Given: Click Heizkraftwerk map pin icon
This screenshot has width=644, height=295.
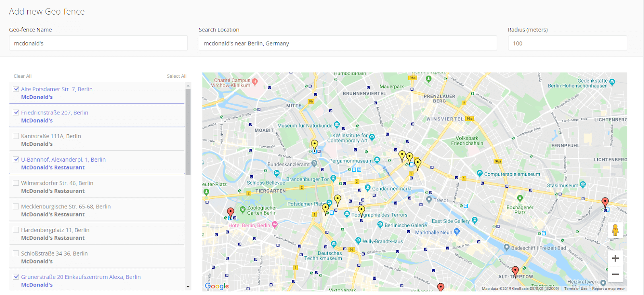Looking at the screenshot, I should tap(603, 283).
